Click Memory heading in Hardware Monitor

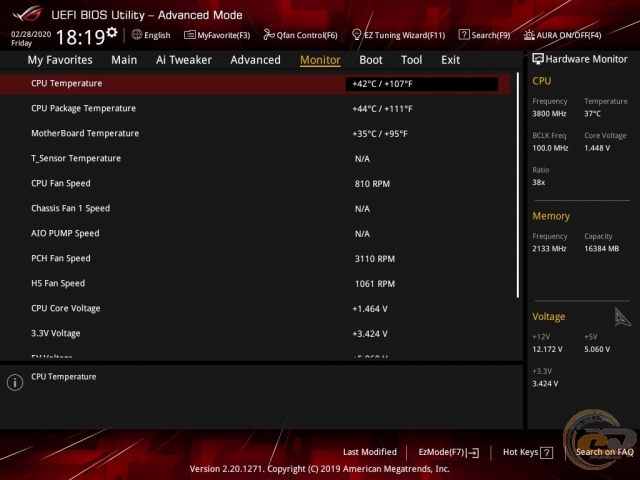click(x=551, y=216)
